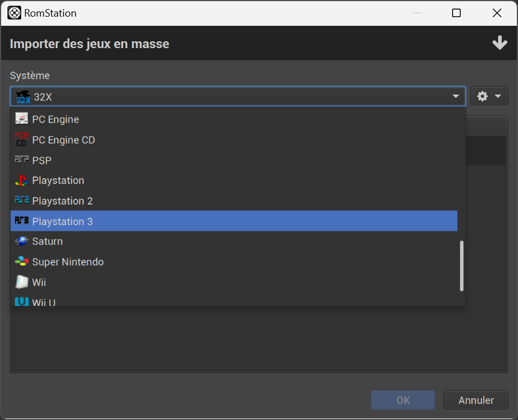This screenshot has height=420, width=518.
Task: Click the 32X icon in the Système field
Action: pyautogui.click(x=22, y=96)
